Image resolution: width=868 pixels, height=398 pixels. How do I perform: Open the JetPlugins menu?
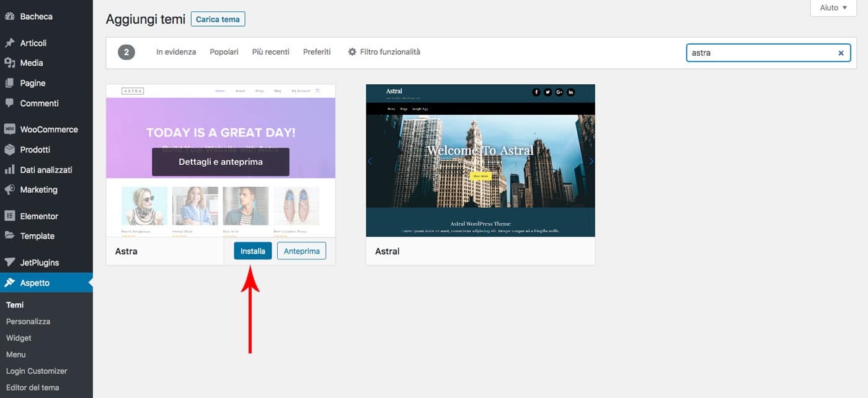click(x=46, y=262)
